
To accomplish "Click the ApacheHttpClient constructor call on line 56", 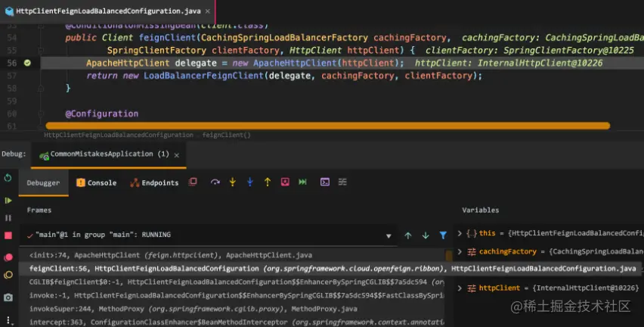I will [295, 63].
